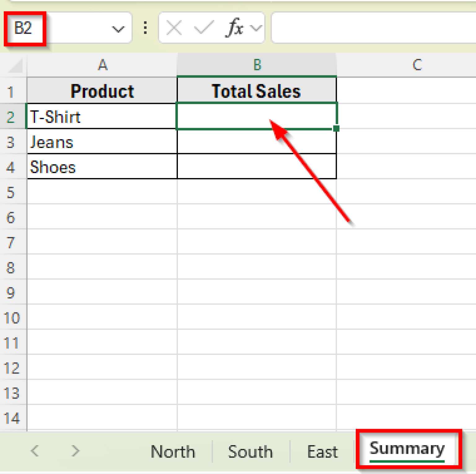Select the cell containing T-Shirt
The image size is (476, 474).
(102, 116)
